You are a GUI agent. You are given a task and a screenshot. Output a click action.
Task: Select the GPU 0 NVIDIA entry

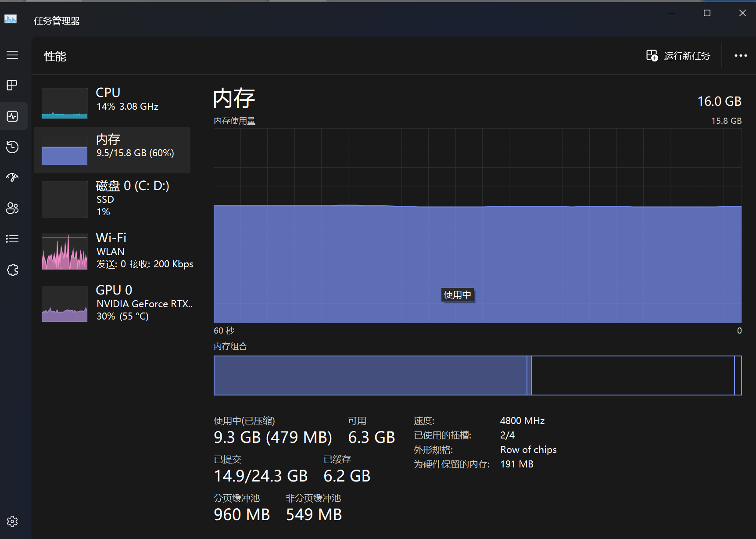tap(112, 304)
